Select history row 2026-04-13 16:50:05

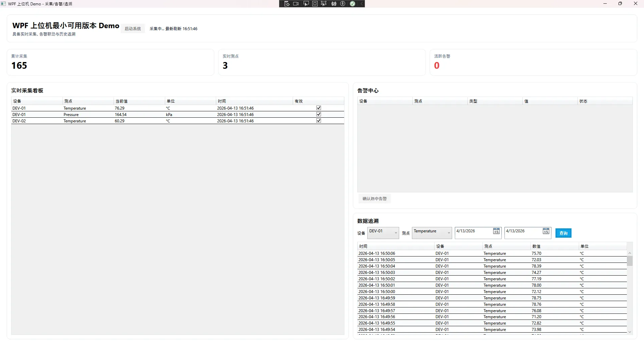tap(492, 259)
